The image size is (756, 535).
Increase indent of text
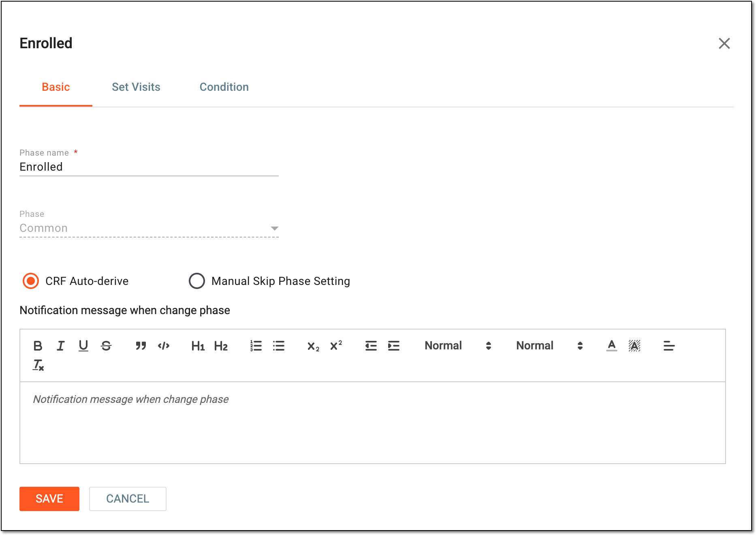click(393, 346)
